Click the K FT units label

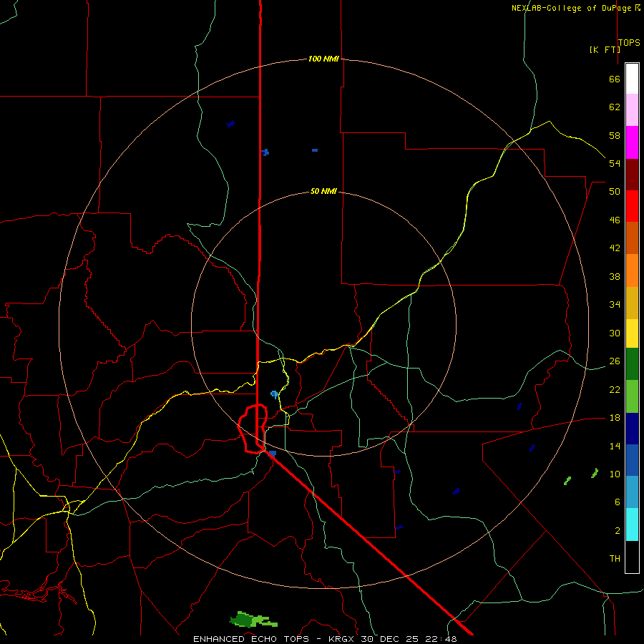[605, 49]
